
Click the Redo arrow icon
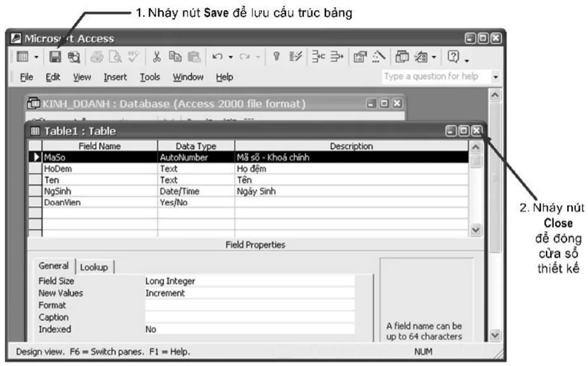[245, 57]
